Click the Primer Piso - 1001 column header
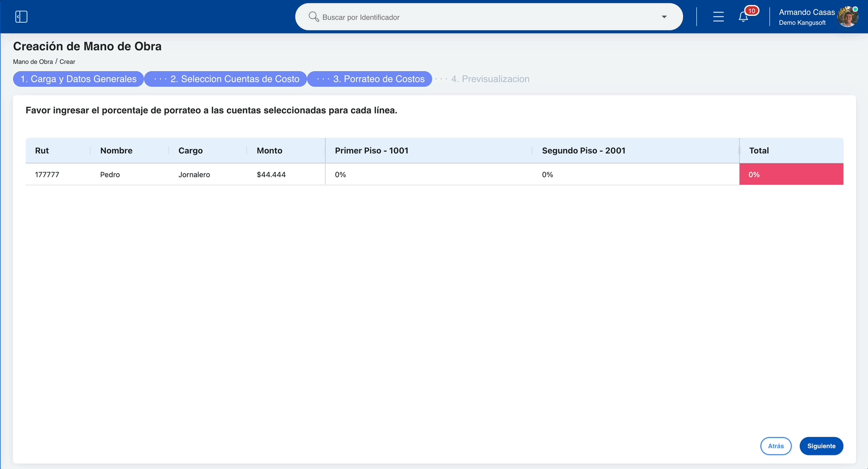The image size is (868, 469). coord(428,151)
